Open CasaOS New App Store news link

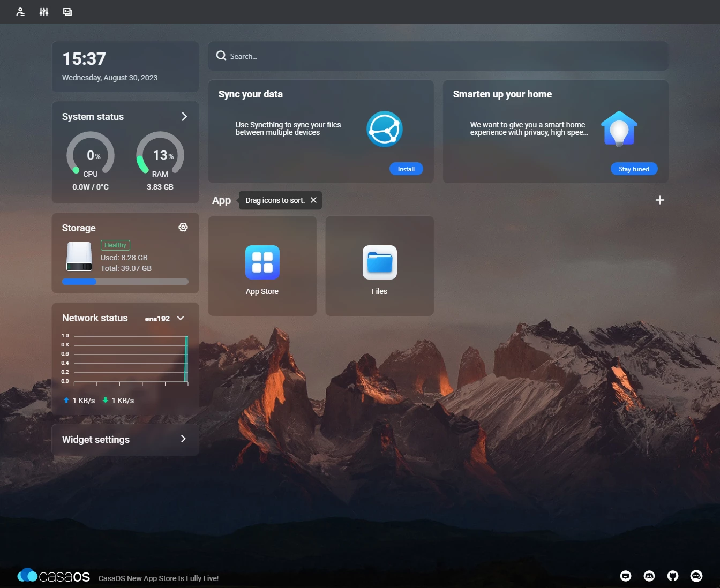click(x=159, y=578)
